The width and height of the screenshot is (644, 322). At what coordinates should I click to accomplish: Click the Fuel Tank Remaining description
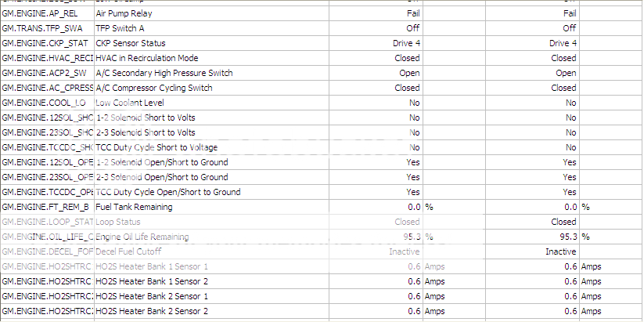pos(134,207)
